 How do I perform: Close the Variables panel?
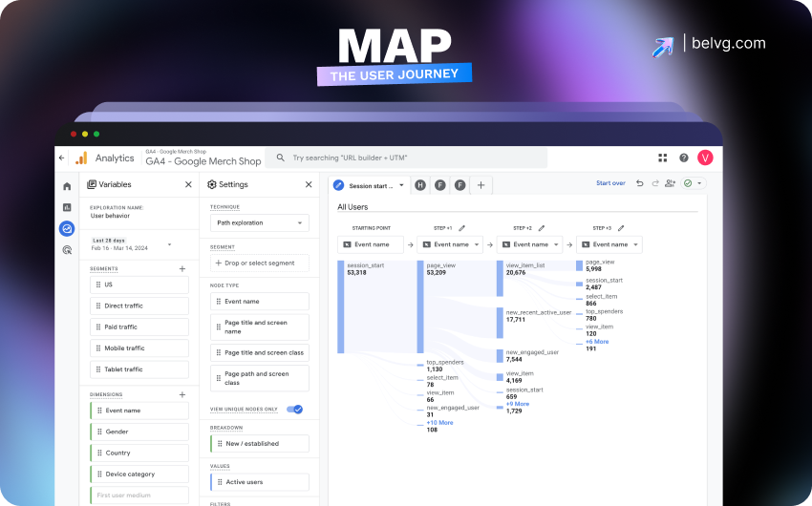(x=188, y=184)
